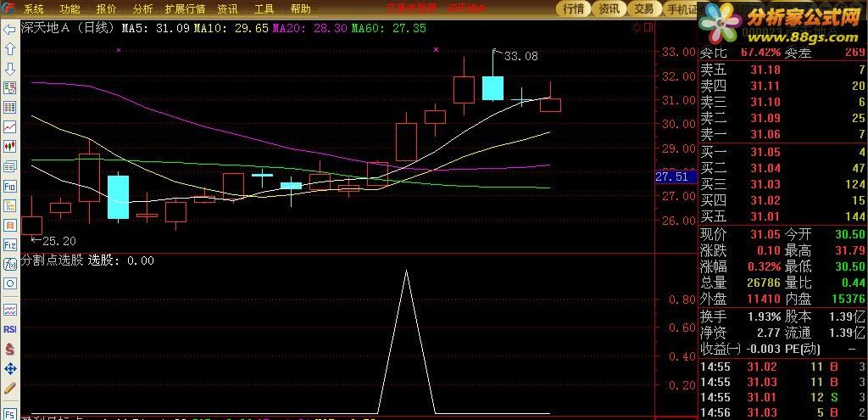Viewport: 868px width, 420px height.
Task: Click the 14:55 31.01 S tick row
Action: (x=782, y=398)
